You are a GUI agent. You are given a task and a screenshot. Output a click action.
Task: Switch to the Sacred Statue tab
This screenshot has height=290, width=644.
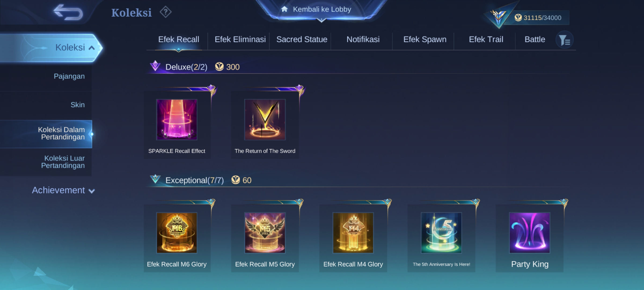point(302,39)
